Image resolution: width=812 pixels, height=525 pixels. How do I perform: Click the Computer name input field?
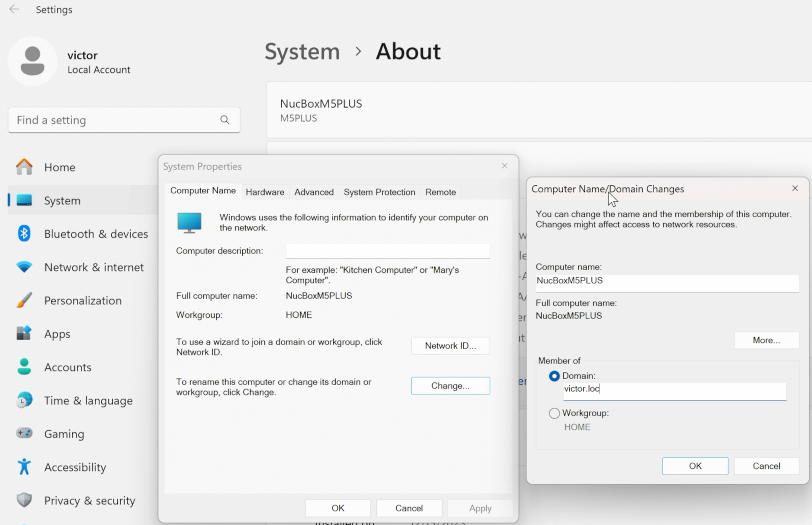pos(667,283)
